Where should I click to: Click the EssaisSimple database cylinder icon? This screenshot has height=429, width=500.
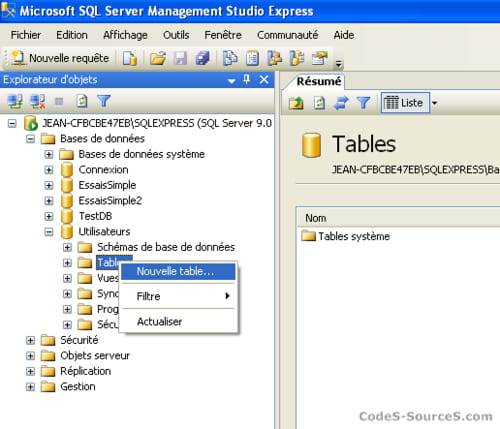(67, 185)
